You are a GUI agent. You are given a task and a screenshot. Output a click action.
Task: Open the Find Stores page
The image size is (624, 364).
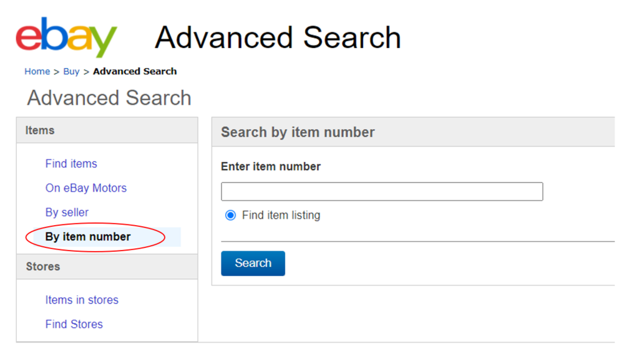pyautogui.click(x=74, y=324)
